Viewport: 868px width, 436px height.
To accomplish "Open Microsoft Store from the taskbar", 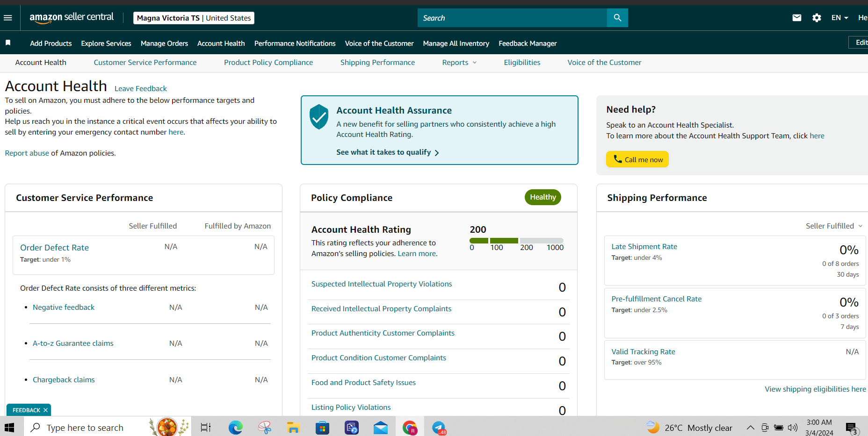I will click(322, 428).
